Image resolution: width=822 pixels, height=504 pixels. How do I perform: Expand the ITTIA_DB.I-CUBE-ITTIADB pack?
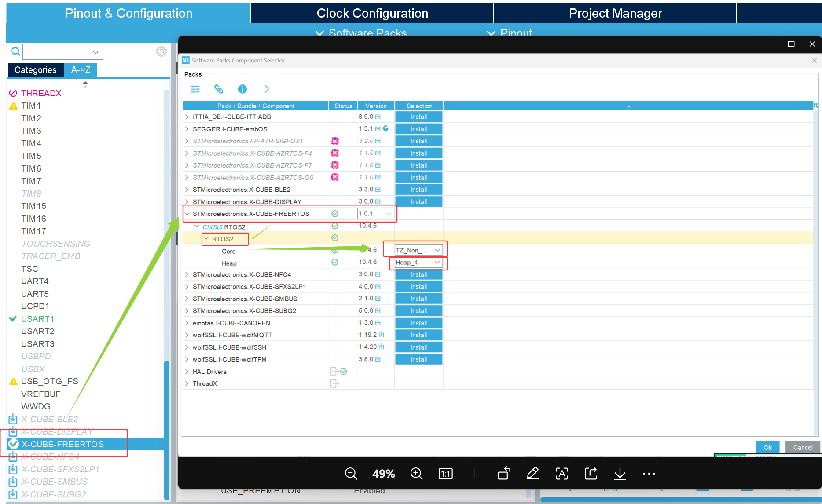tap(187, 117)
